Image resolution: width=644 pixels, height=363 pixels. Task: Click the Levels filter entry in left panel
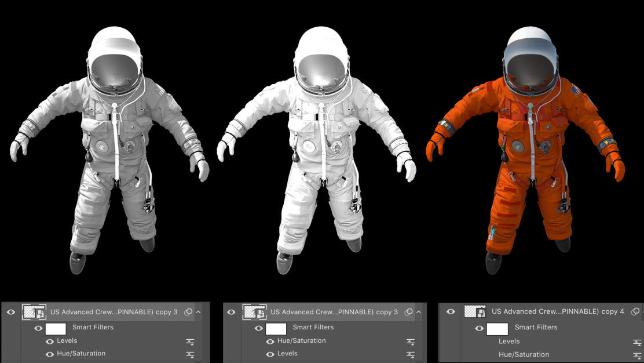tap(67, 341)
